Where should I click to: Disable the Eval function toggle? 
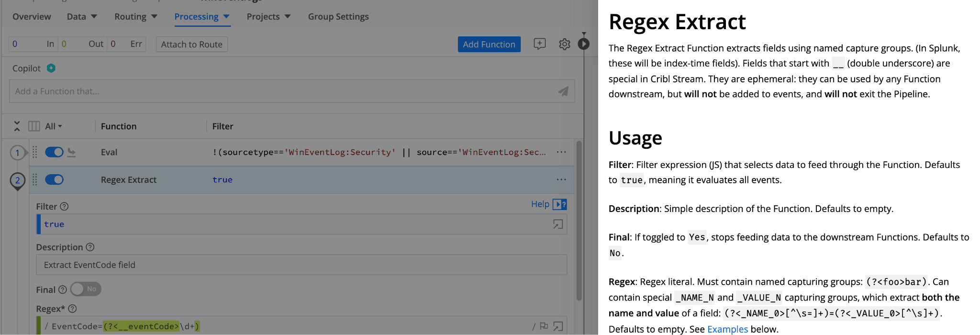(x=54, y=152)
